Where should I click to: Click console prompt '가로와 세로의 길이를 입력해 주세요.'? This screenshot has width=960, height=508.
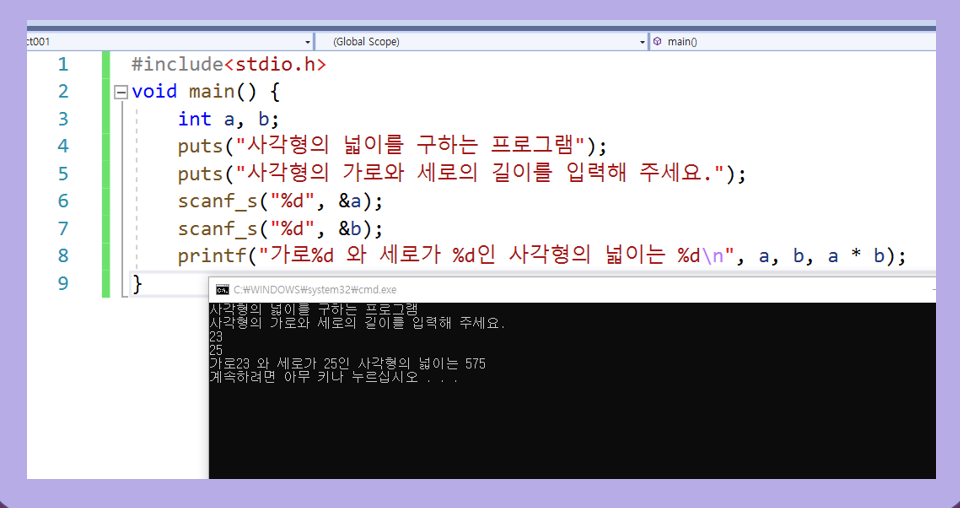tap(388, 323)
